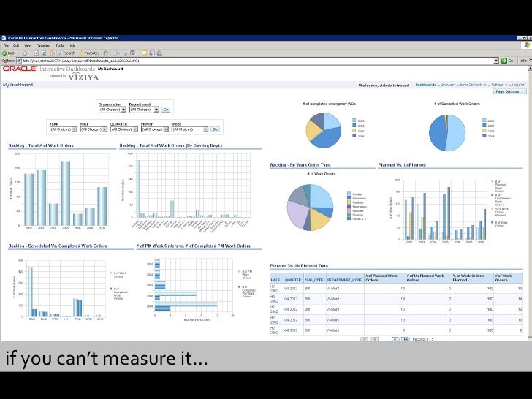Screen dimensions: 532x399
Task: Open the Organization dropdown
Action: pyautogui.click(x=113, y=110)
